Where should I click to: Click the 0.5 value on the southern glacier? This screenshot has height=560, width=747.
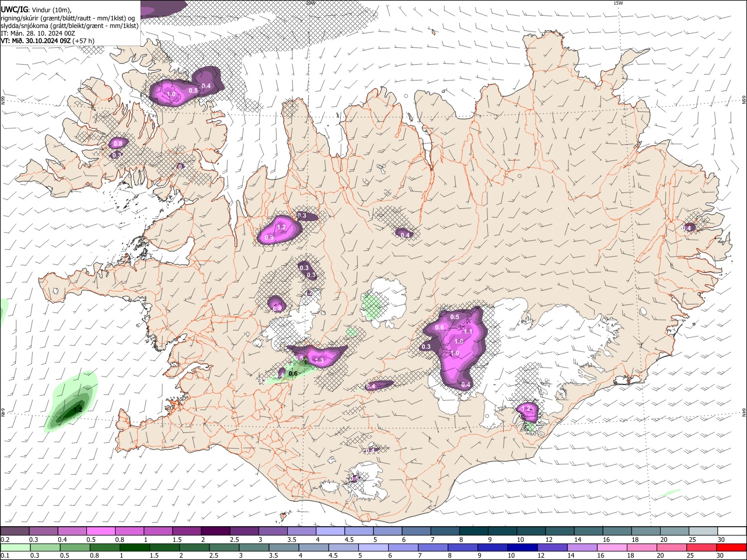[x=354, y=479]
